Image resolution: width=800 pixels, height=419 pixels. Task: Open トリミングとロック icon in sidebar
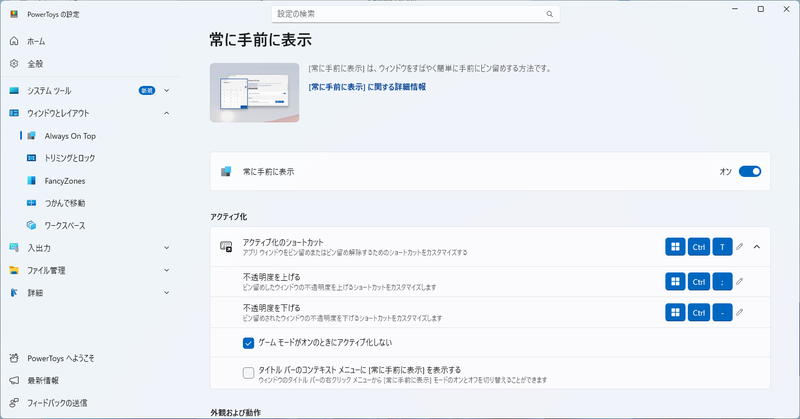[32, 158]
